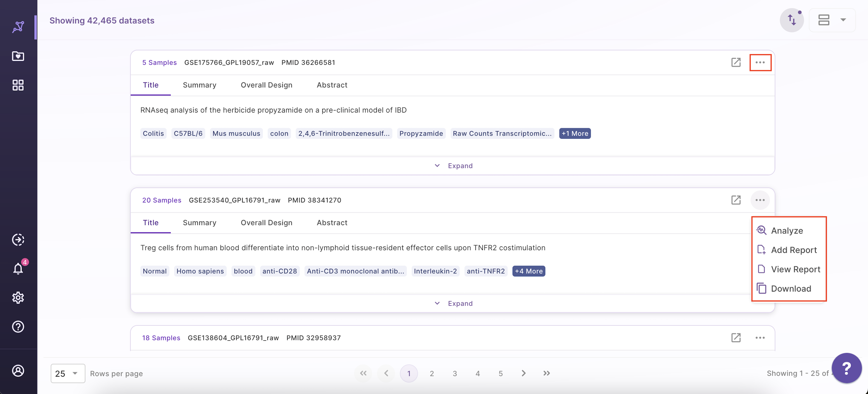Open Overall Design tab of GSE253540
868x394 pixels.
tap(266, 222)
